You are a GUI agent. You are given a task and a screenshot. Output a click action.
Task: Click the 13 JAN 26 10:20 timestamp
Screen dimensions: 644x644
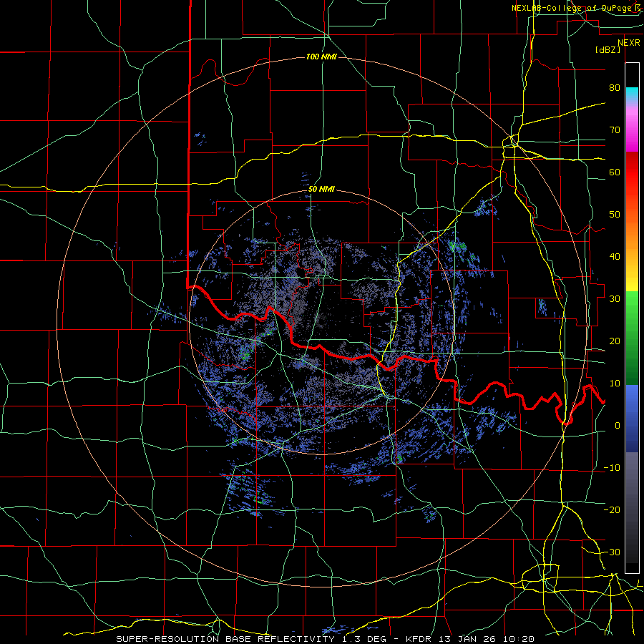(x=485, y=639)
